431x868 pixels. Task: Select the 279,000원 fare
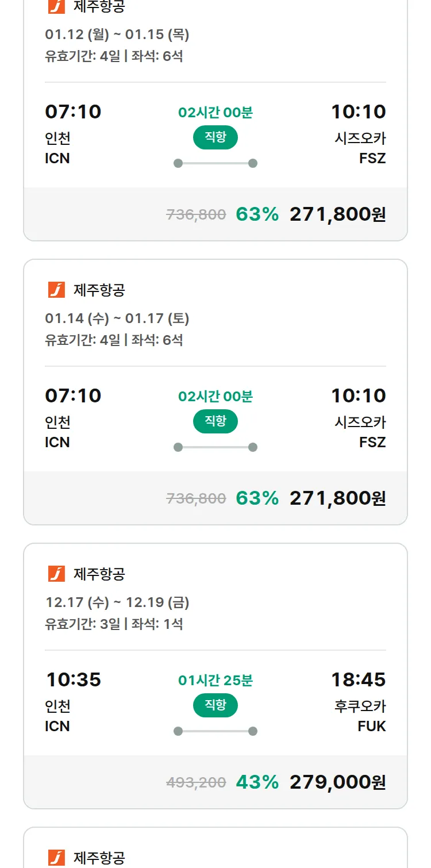tap(337, 782)
